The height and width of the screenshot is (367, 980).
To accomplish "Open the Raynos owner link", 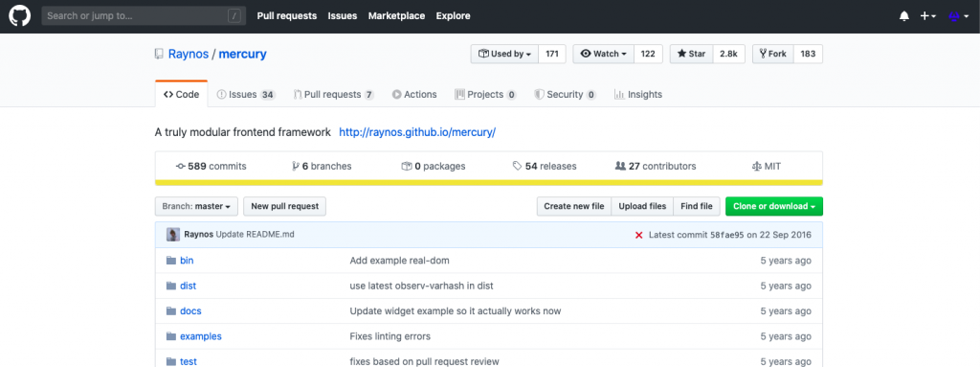I will pyautogui.click(x=189, y=54).
